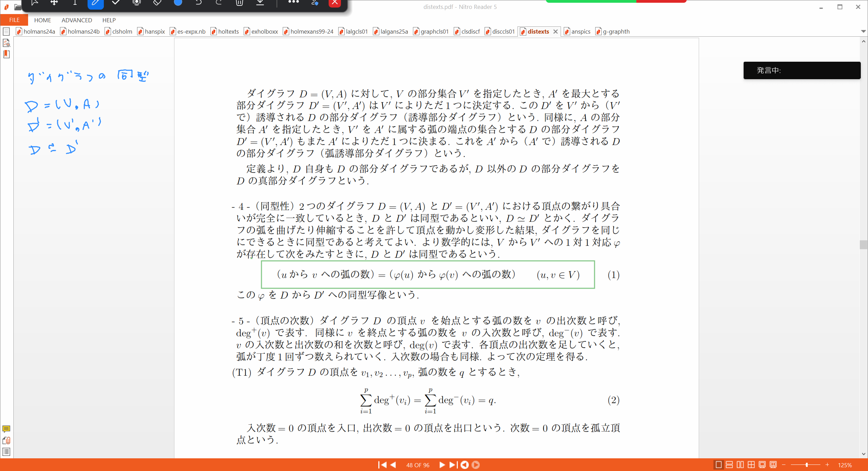Go to the first page
Viewport: 868px width, 471px height.
[x=382, y=465]
